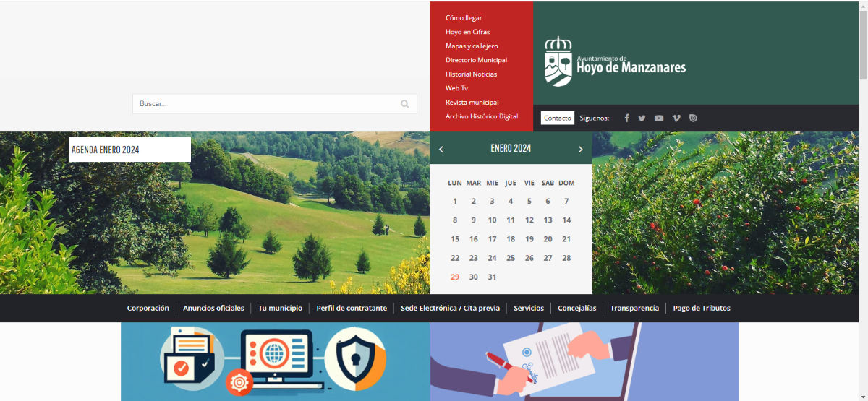Go to next month in calendar

tap(580, 150)
